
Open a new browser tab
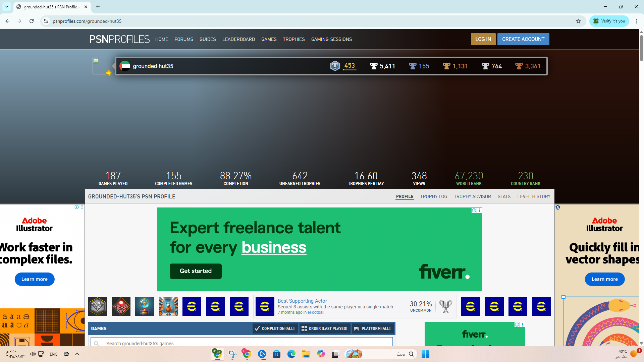(x=98, y=7)
